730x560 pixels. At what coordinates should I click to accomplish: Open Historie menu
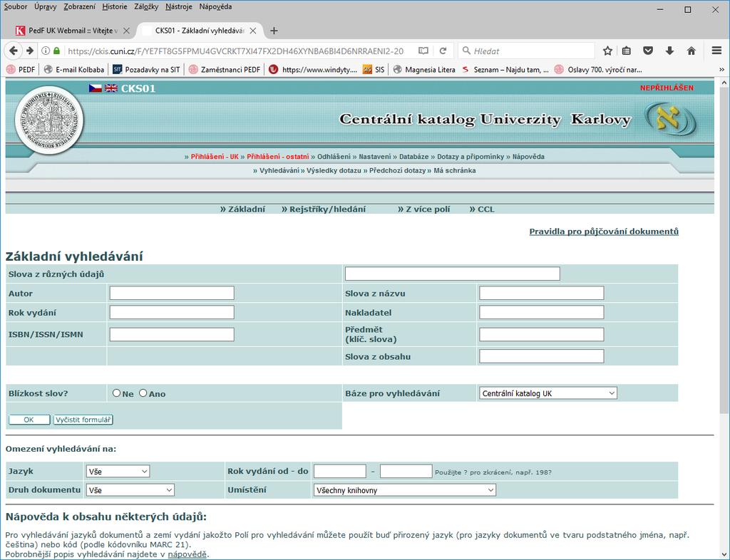[x=115, y=6]
